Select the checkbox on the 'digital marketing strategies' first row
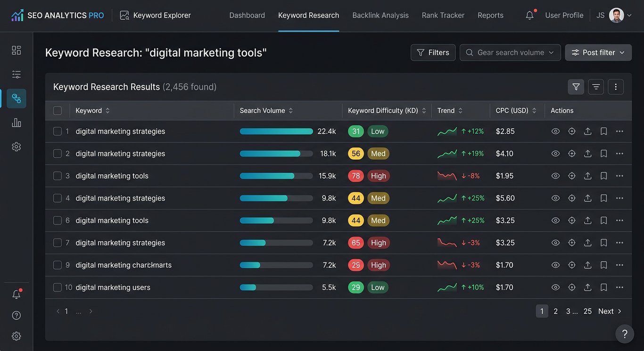644x351 pixels. [58, 131]
